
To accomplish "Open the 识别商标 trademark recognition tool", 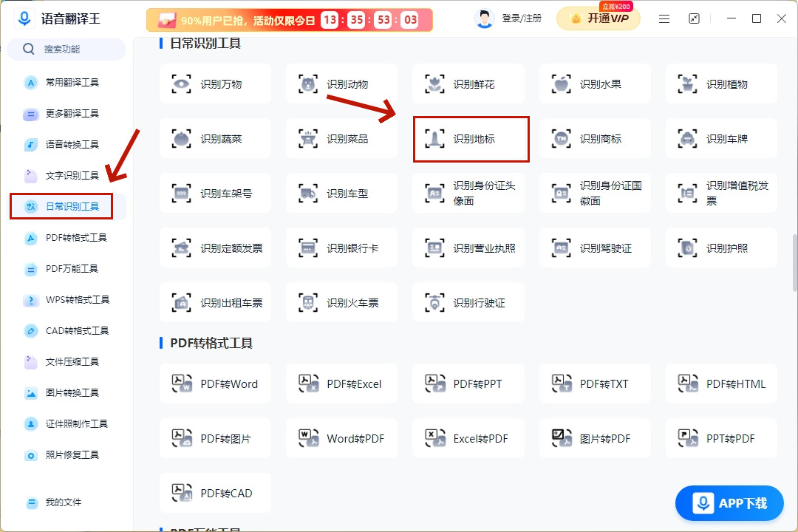I will coord(595,138).
